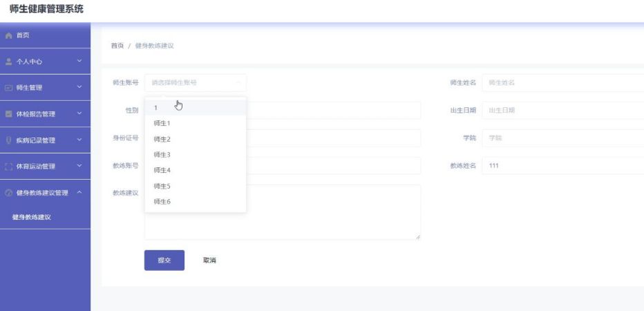Choose option 1 in the dropdown list
This screenshot has width=644, height=311.
pos(196,108)
